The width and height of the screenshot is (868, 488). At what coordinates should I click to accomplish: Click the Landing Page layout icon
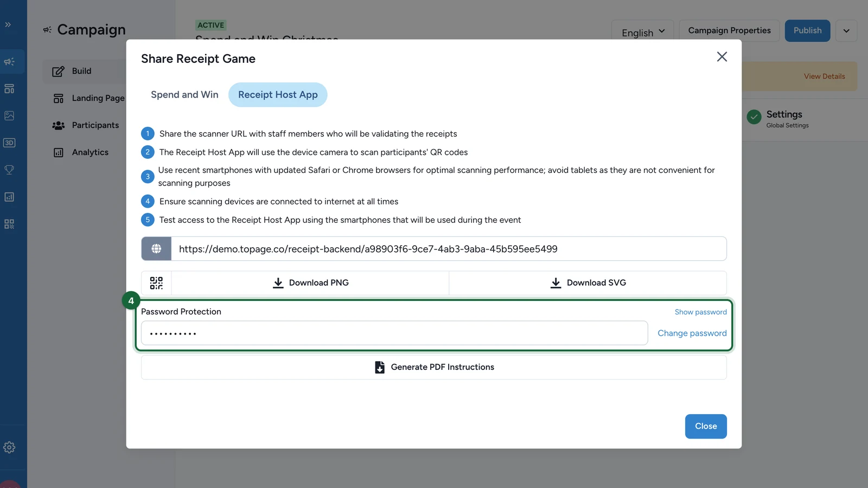pos(58,98)
